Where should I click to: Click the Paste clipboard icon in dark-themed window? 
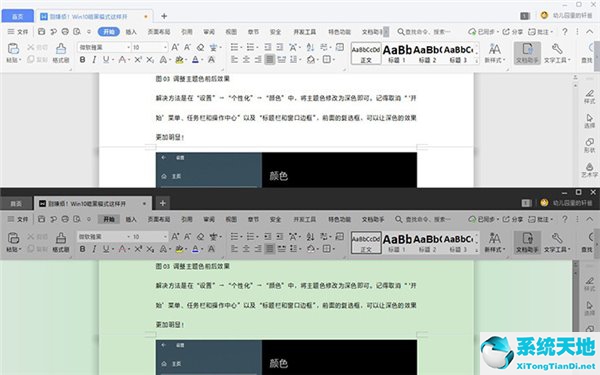pos(13,242)
